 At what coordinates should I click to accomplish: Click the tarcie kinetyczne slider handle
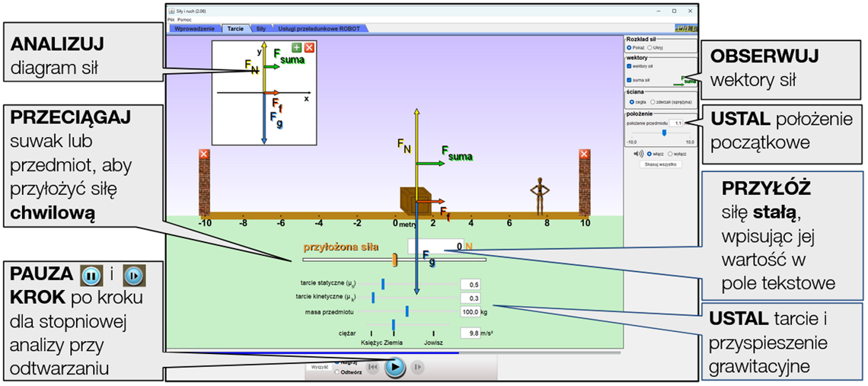(374, 298)
